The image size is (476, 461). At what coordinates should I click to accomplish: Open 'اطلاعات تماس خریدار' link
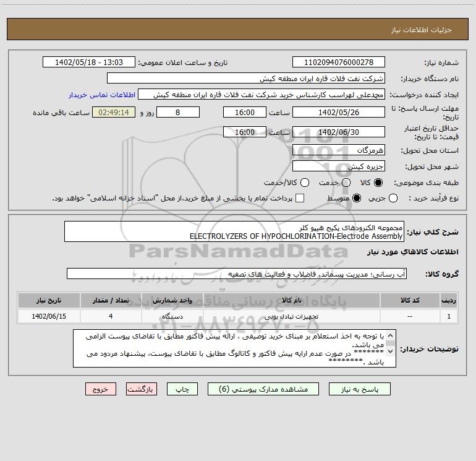(102, 95)
